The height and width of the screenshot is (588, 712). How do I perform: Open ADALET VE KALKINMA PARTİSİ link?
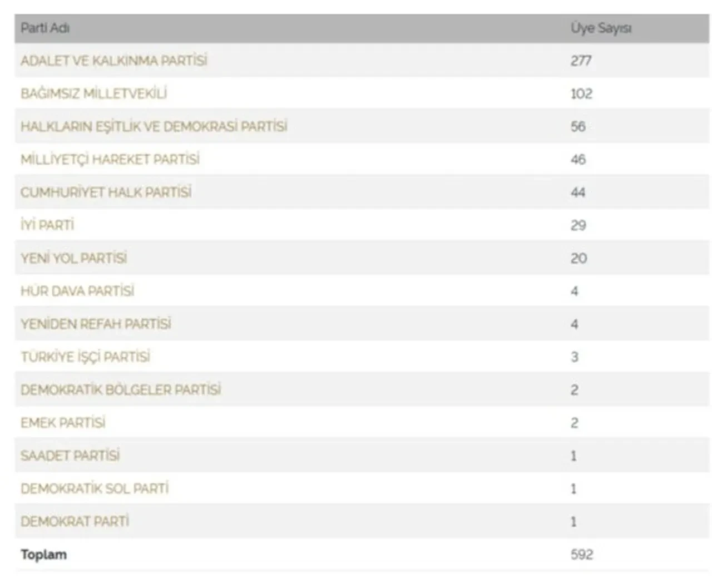click(x=114, y=60)
